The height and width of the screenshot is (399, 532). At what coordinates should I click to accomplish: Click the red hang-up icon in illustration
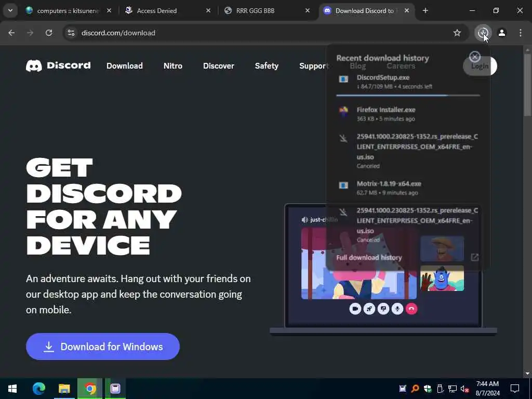[411, 309]
